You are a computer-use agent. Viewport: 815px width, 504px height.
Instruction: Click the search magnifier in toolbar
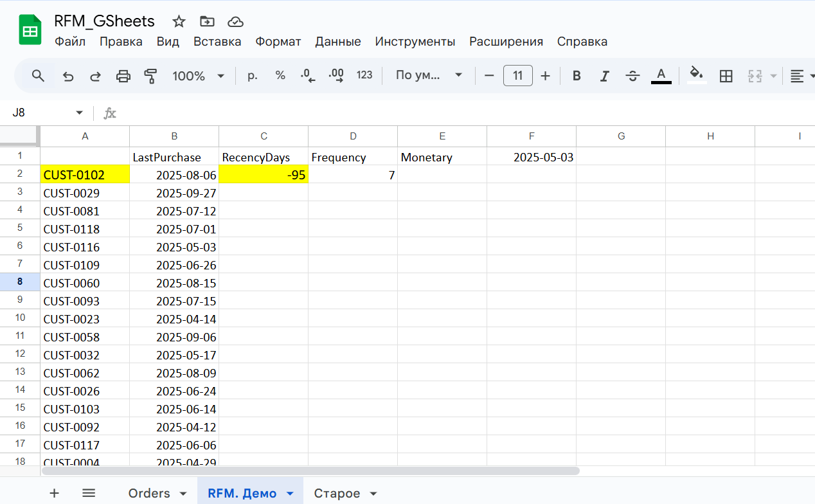(x=39, y=76)
